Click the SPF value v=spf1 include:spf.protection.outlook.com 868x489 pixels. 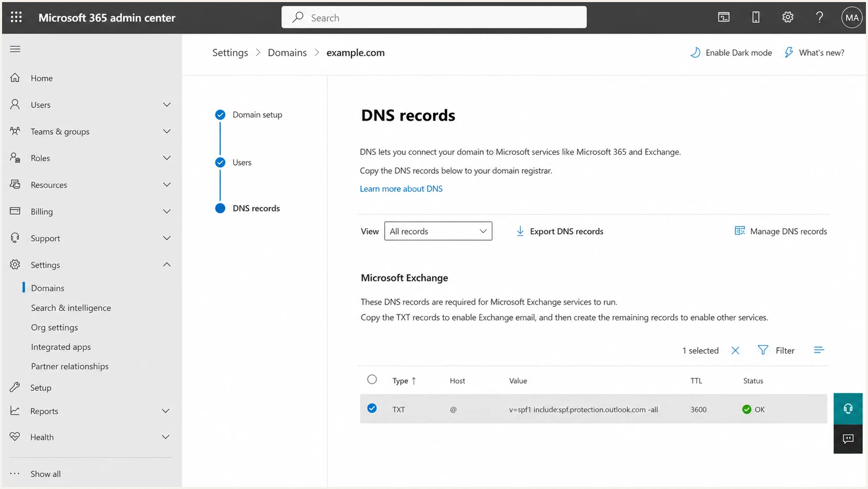[584, 409]
